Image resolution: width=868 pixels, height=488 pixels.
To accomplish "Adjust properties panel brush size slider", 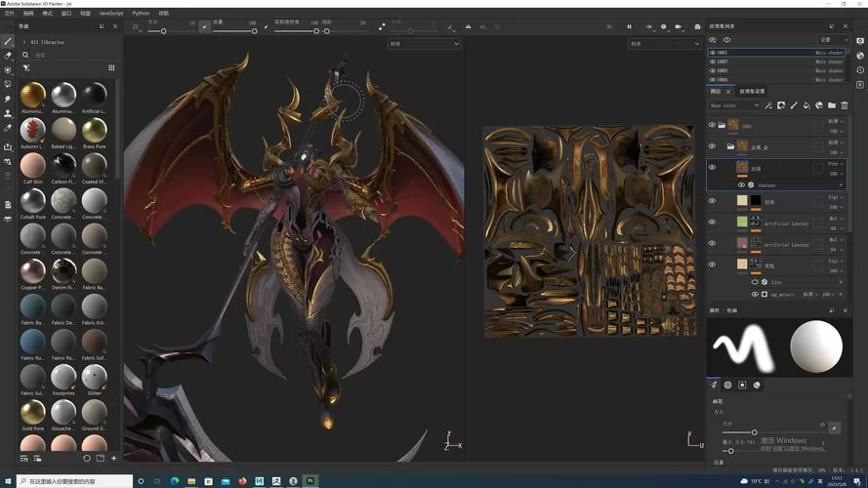I will (773, 432).
